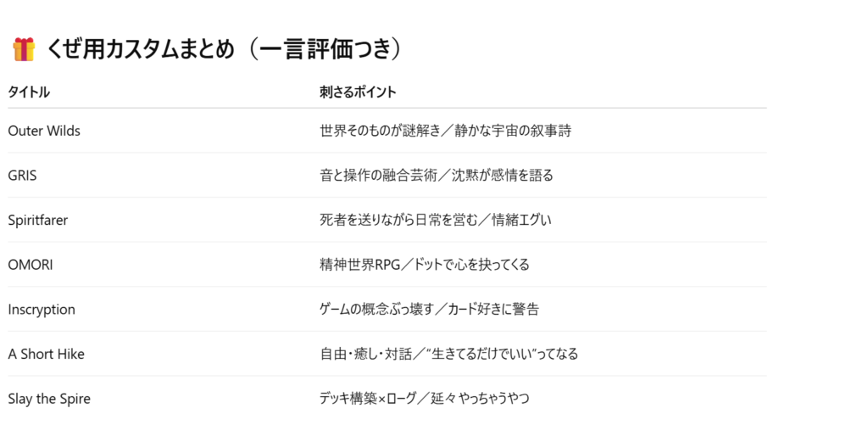The image size is (868, 425).
Task: Click Slay the Spire description デッキ構築×ローグ
Action: tap(368, 399)
